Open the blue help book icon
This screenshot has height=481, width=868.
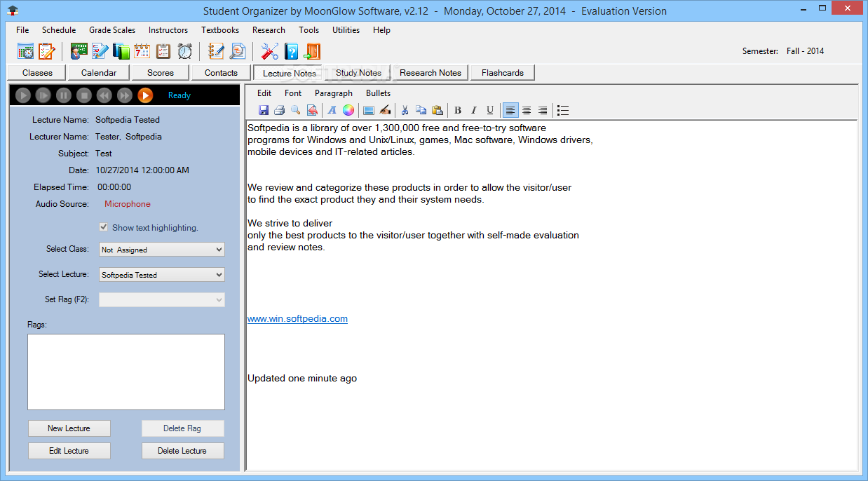pos(291,51)
